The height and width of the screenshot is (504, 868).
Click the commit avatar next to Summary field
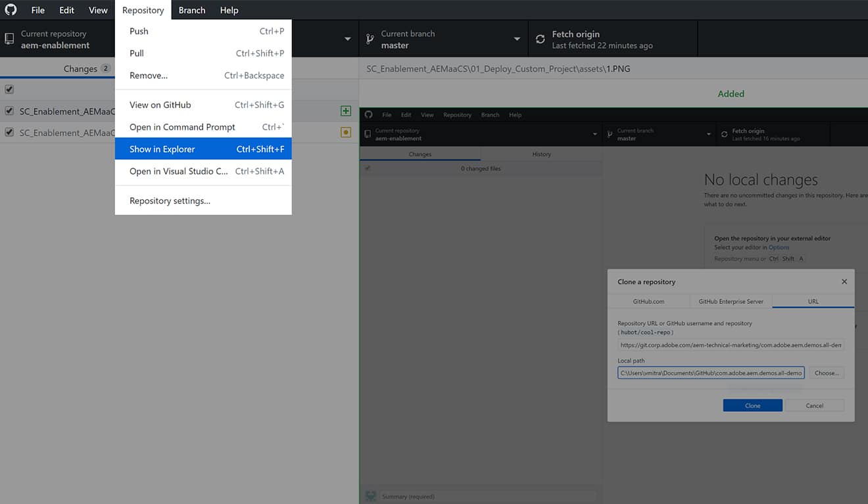pyautogui.click(x=370, y=495)
